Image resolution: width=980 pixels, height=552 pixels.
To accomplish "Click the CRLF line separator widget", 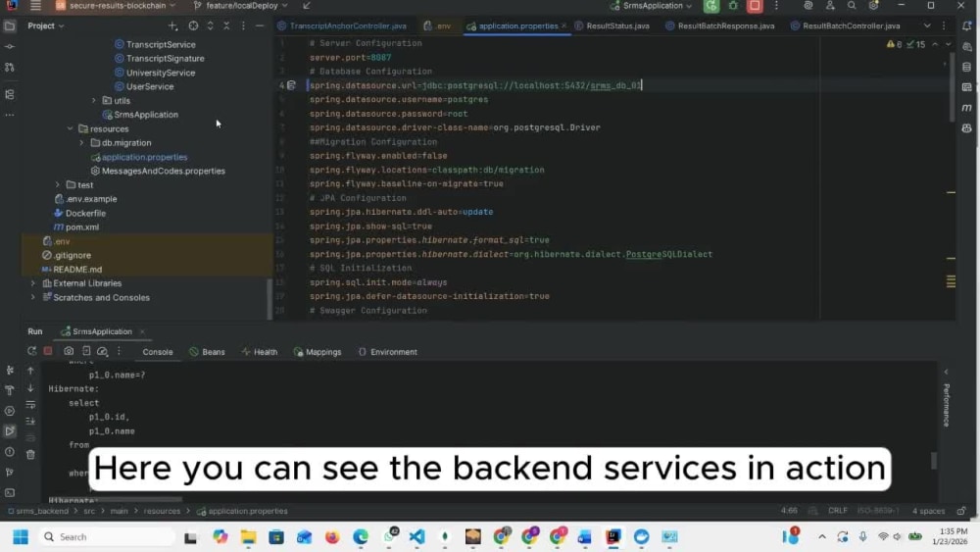I will 838,511.
